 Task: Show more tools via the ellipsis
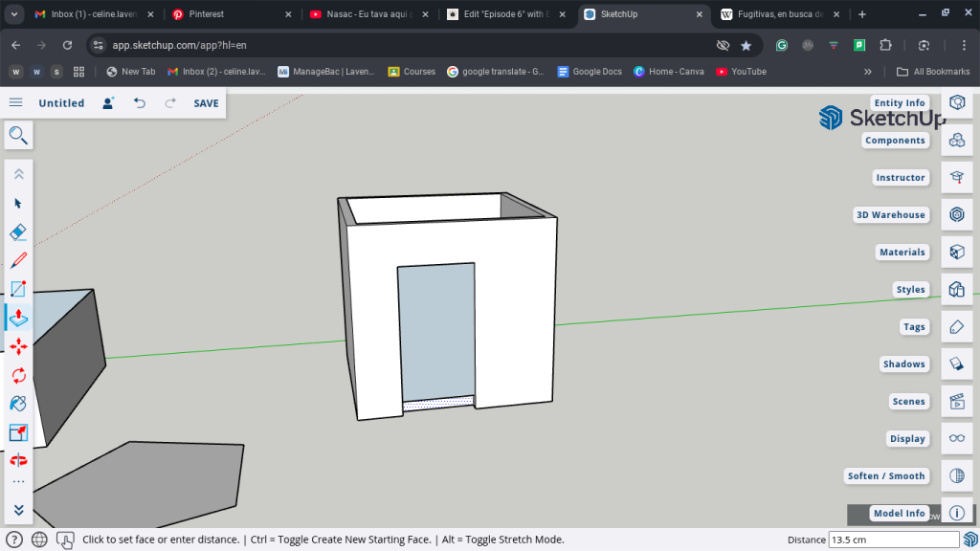coord(18,482)
